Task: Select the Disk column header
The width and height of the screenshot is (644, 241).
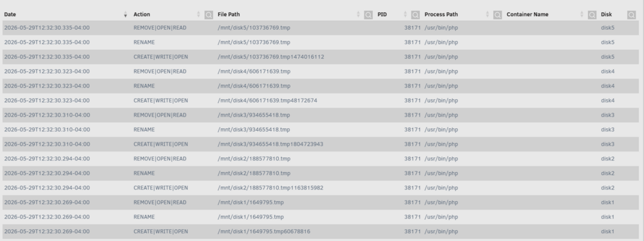Action: coord(606,14)
